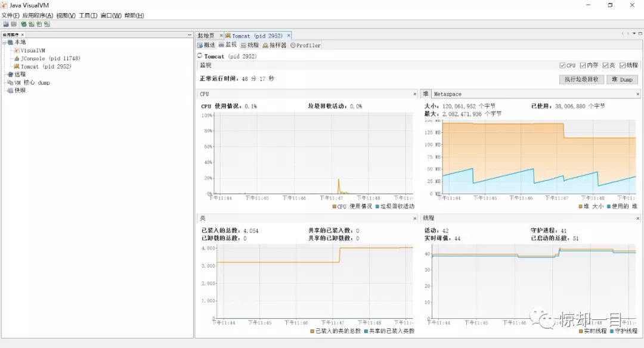This screenshot has height=348, width=644.
Task: Click the second grayed toolbar icon
Action: tap(14, 24)
